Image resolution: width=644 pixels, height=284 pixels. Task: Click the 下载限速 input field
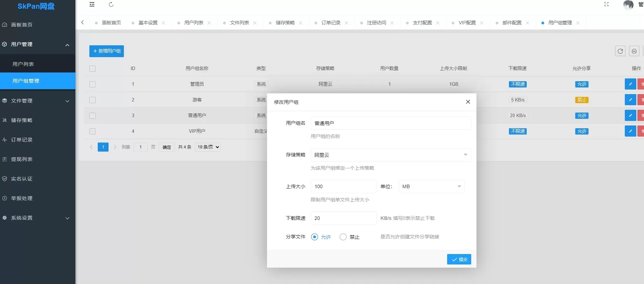click(x=343, y=218)
